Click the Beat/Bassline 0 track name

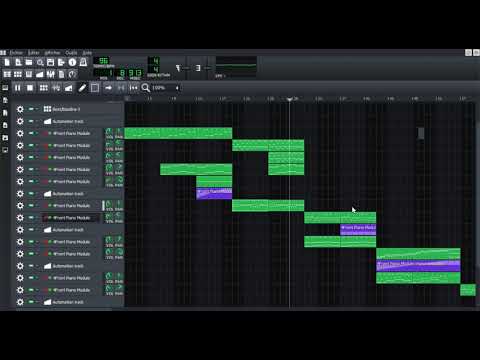(66, 109)
